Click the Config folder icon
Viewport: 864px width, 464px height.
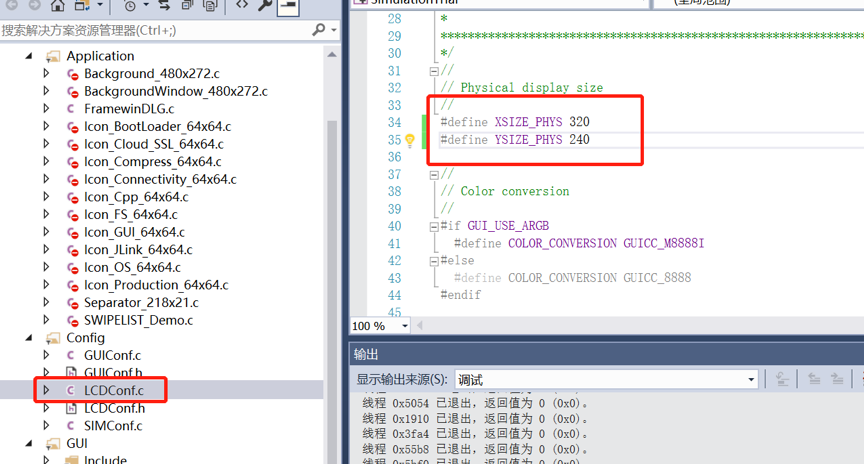(x=53, y=337)
